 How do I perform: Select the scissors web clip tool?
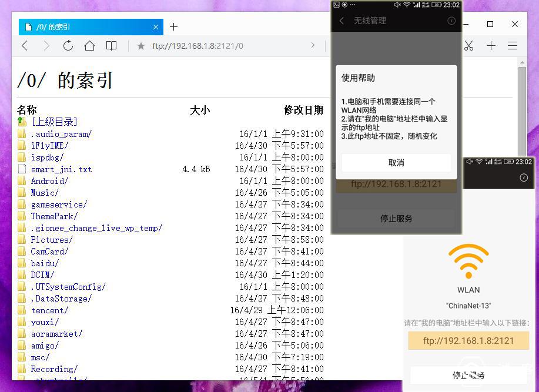coord(468,46)
